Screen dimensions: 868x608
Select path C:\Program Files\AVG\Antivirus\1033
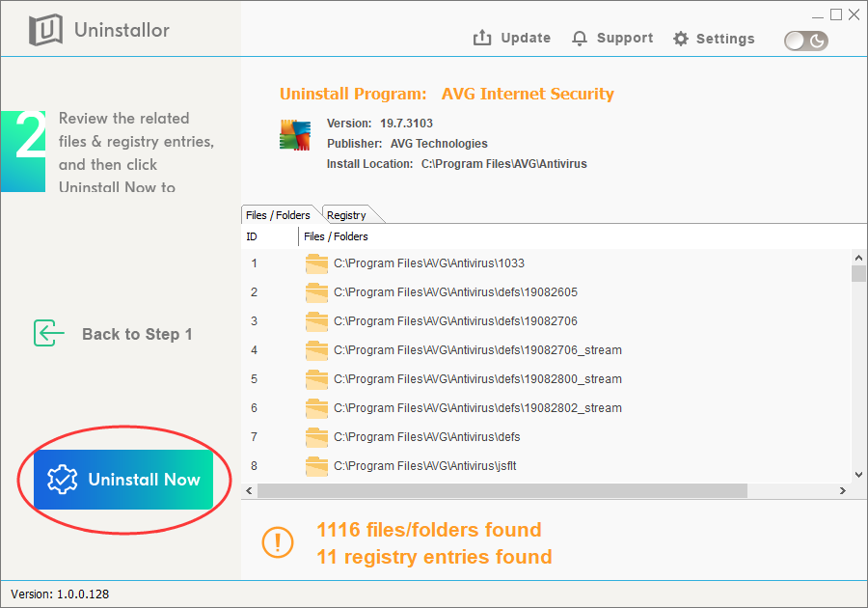(429, 263)
